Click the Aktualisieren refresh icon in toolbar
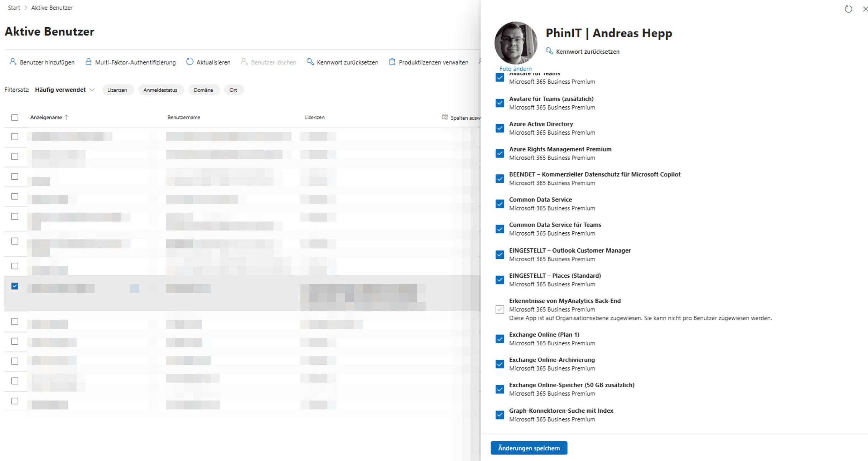 coord(190,62)
